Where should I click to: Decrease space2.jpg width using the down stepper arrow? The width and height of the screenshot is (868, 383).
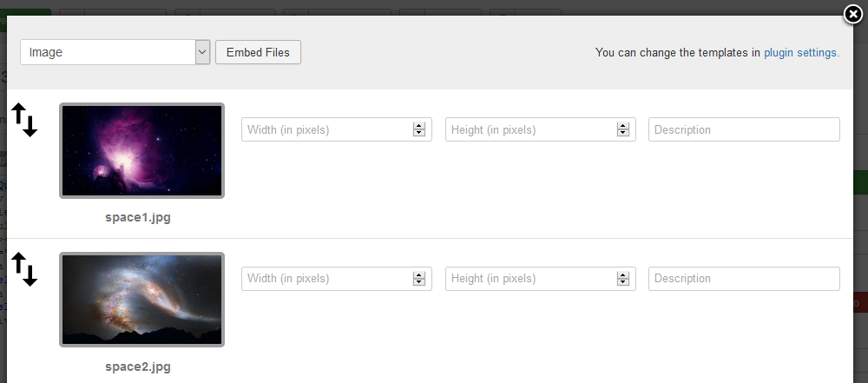[x=419, y=283]
